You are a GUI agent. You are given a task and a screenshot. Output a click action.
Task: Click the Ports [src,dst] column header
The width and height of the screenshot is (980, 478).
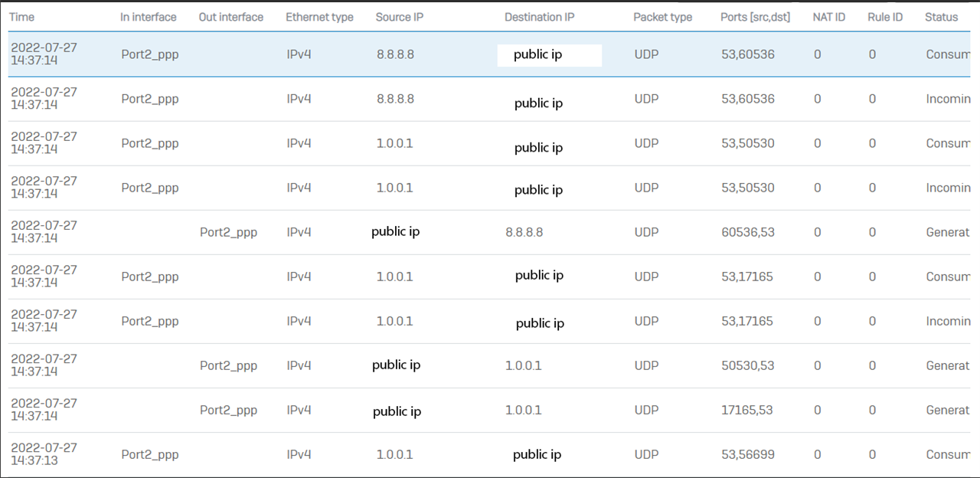(756, 17)
